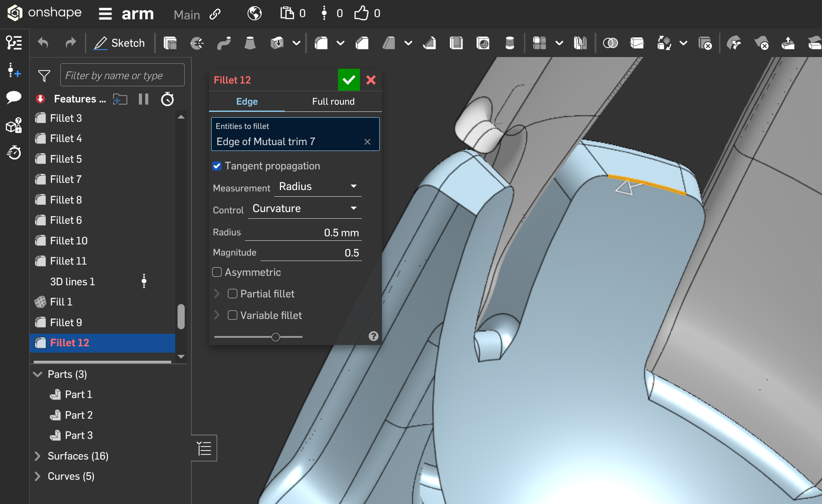This screenshot has height=504, width=822.
Task: Enable the Variable fillet checkbox
Action: pos(233,315)
